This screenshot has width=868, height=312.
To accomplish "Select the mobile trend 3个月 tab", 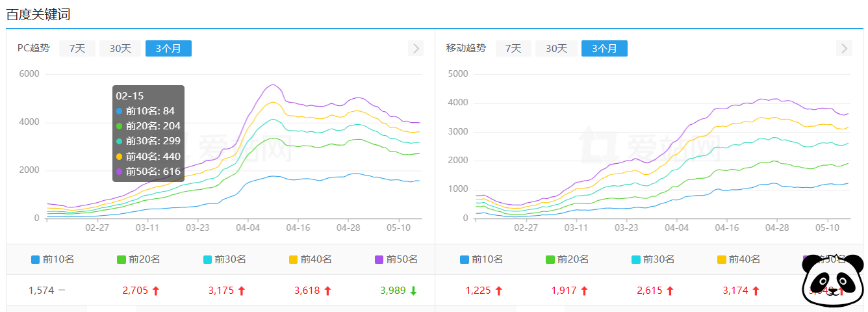I will [604, 48].
